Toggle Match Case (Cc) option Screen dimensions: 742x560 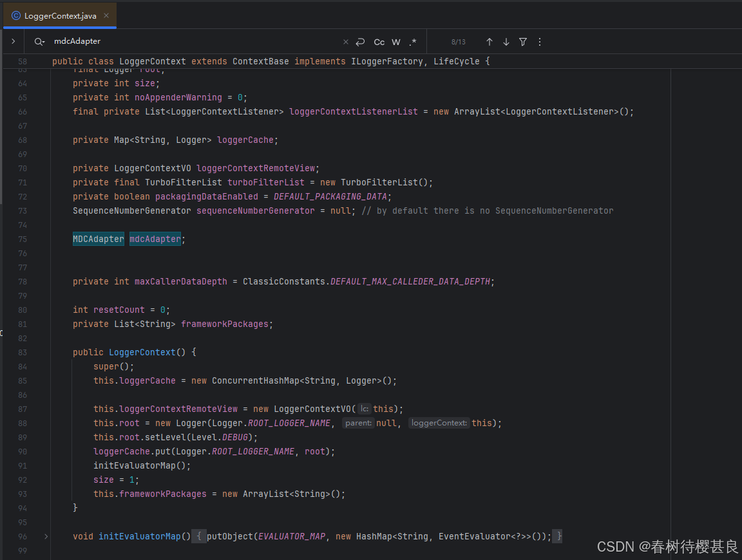click(379, 42)
